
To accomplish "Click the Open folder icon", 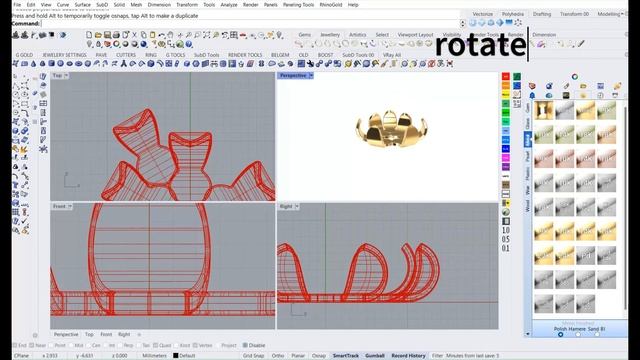I will pos(98,35).
